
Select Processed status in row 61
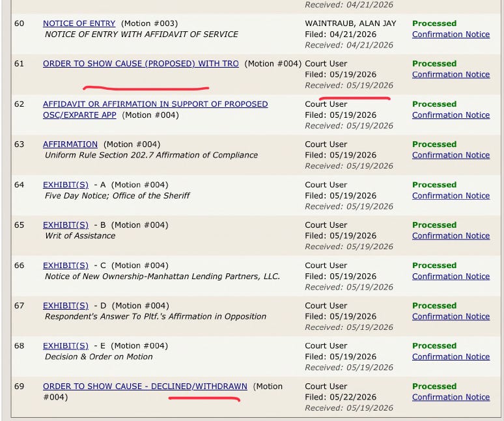[434, 64]
